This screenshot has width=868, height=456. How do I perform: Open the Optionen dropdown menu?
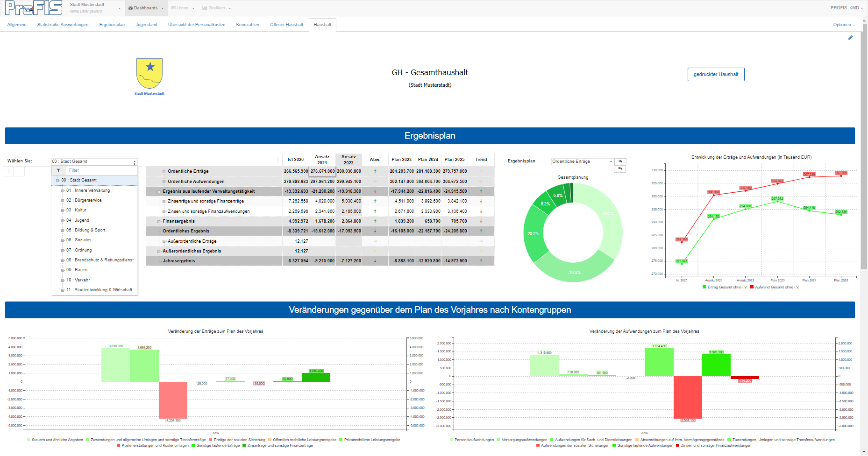(843, 25)
